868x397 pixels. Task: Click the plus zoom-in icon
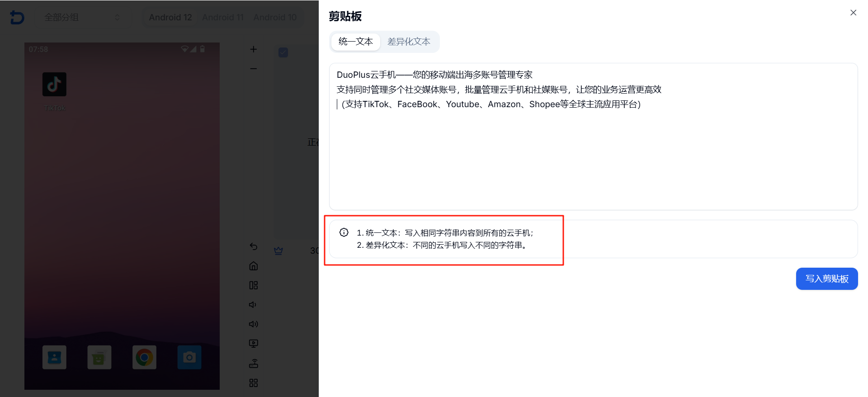click(x=254, y=49)
